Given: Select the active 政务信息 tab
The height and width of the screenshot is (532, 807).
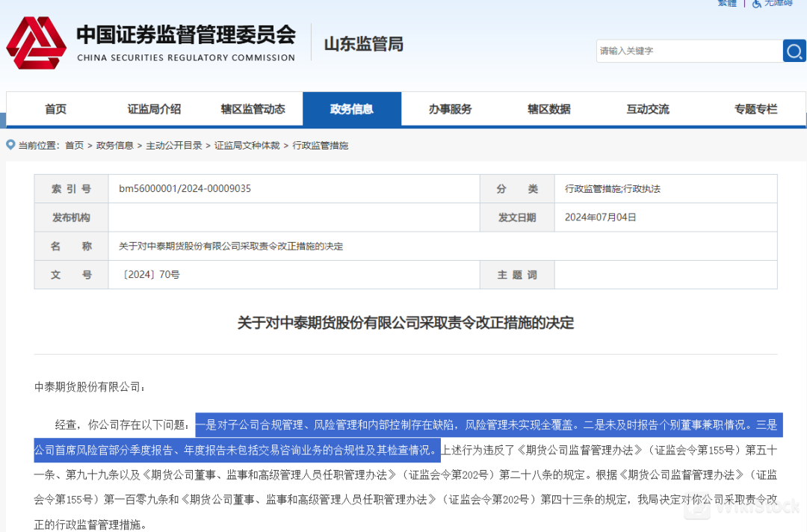Looking at the screenshot, I should pyautogui.click(x=351, y=109).
